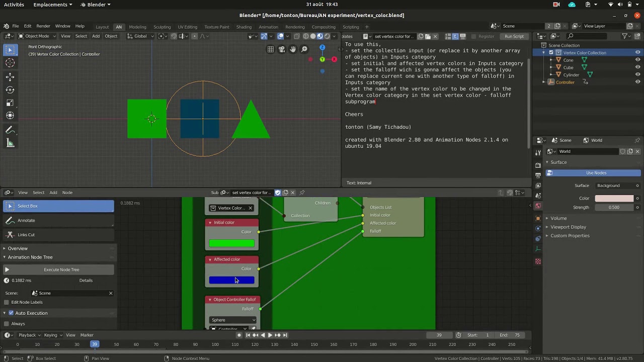Open the Keying dropdown in timeline
The width and height of the screenshot is (644, 362).
53,335
